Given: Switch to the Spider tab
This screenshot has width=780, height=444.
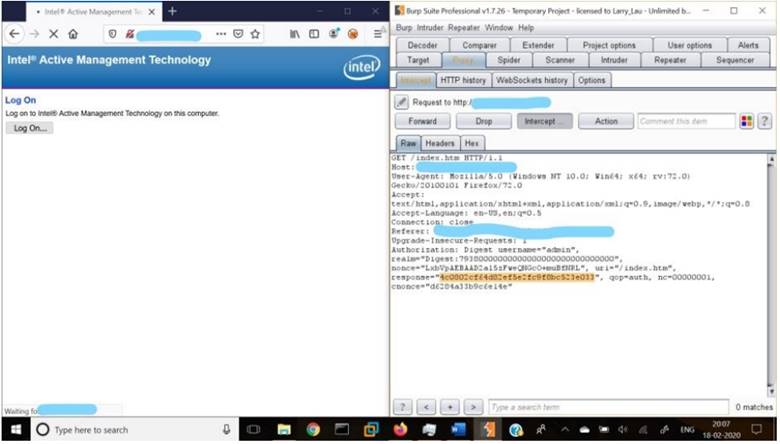Looking at the screenshot, I should coord(509,60).
